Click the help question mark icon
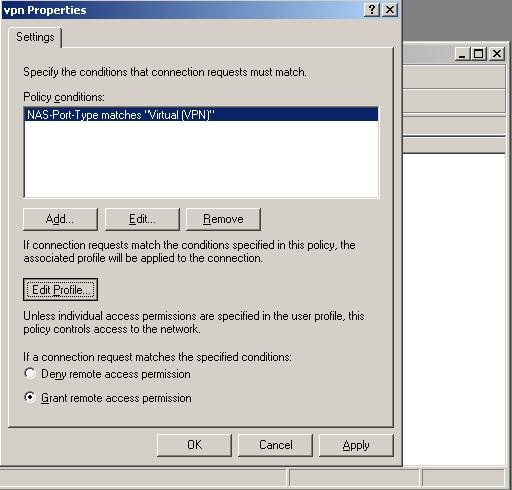The width and height of the screenshot is (512, 490). point(372,10)
